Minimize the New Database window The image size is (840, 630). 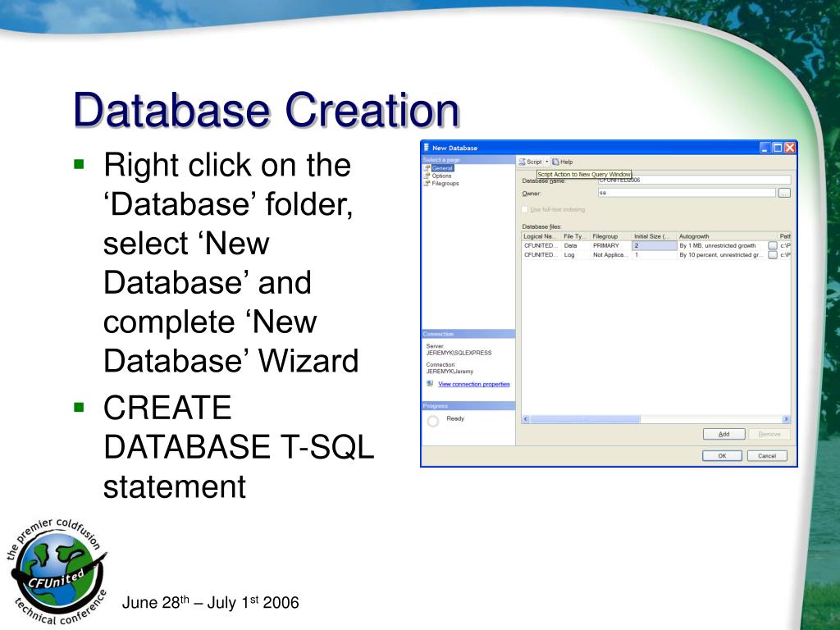pyautogui.click(x=765, y=148)
